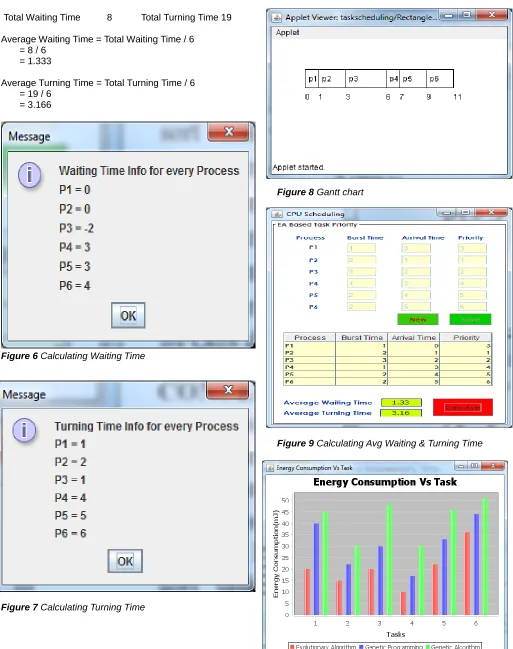Click Java icon in Applet Viewer title bar
Viewport: 513px width, 649px height.
[277, 17]
